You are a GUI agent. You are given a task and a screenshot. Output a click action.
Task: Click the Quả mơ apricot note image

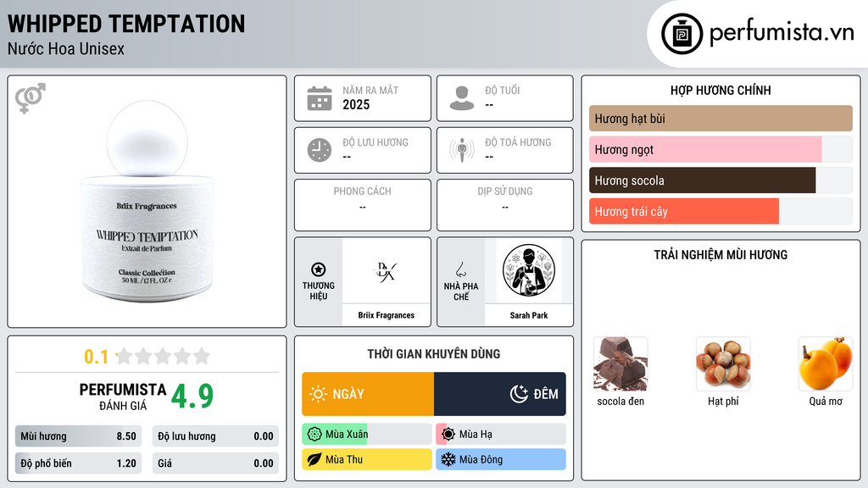click(826, 364)
